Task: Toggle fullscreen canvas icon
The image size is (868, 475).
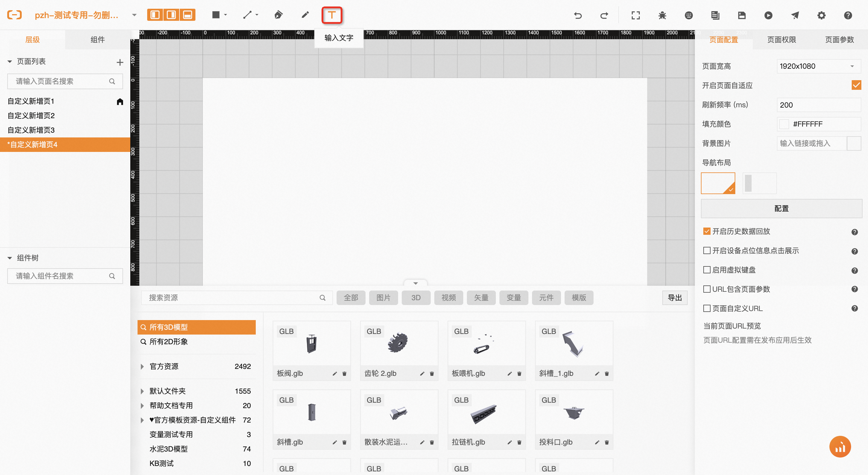Action: pyautogui.click(x=635, y=15)
